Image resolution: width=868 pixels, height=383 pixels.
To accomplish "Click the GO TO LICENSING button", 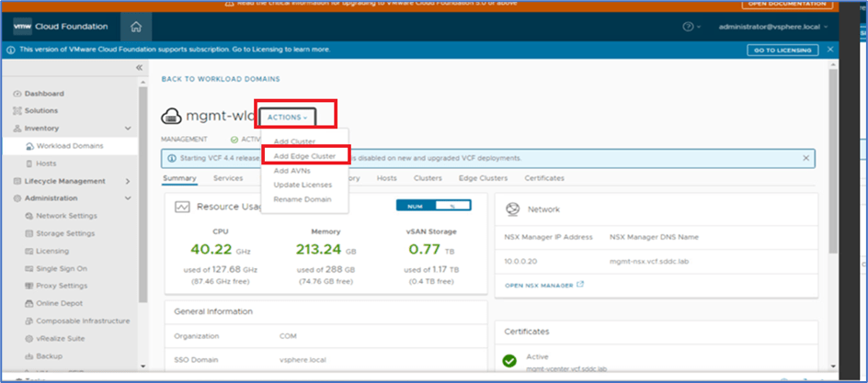I will coord(780,50).
